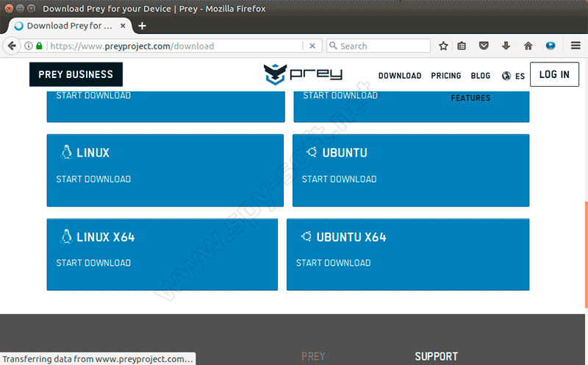This screenshot has height=365, width=588.
Task: Save the page to Pocket
Action: 484,46
